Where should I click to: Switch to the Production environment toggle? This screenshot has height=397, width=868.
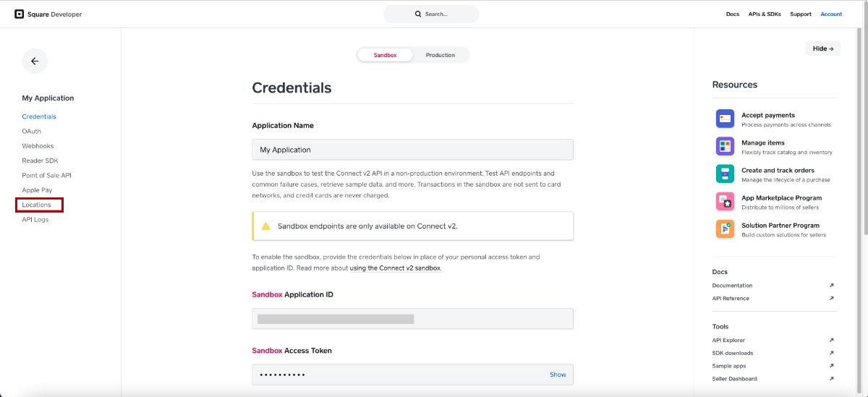pos(440,55)
